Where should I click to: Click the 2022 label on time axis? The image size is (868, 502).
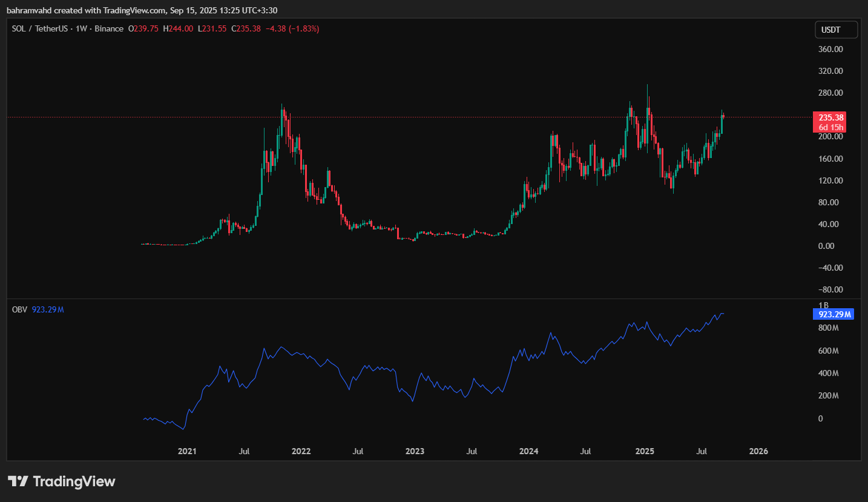(x=301, y=451)
